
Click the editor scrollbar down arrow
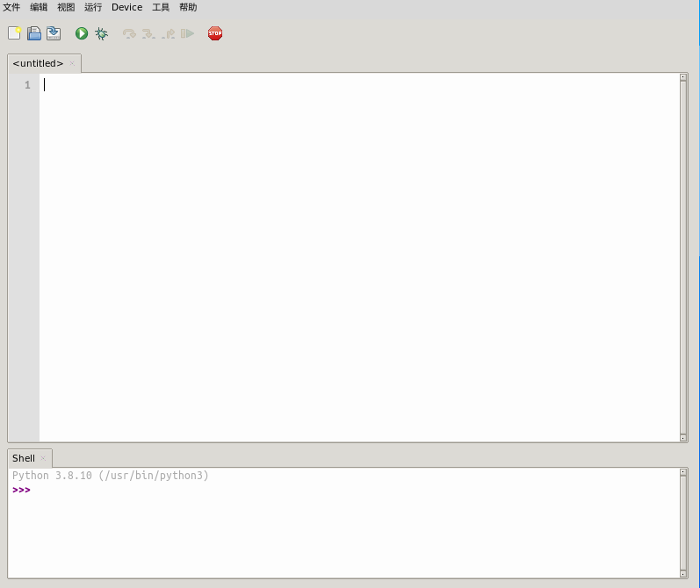pos(683,438)
